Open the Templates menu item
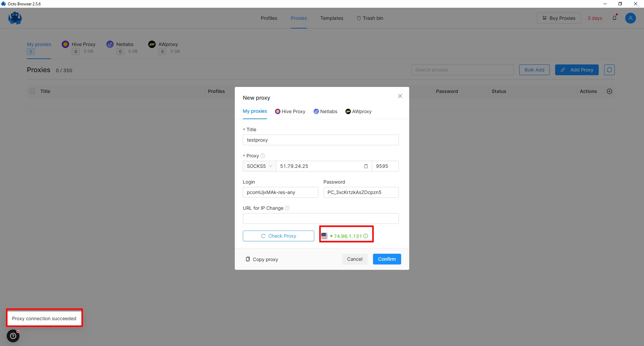 [331, 18]
